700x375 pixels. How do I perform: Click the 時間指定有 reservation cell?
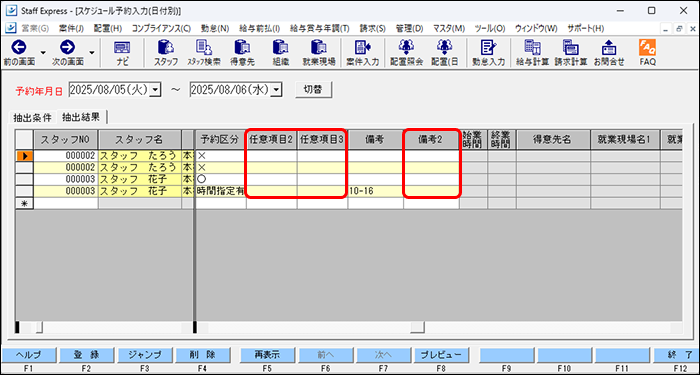221,192
